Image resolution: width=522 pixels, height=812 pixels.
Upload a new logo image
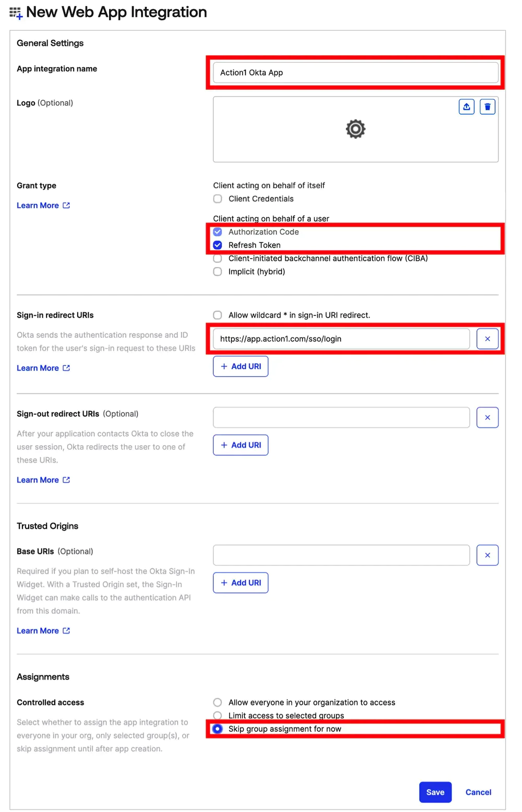pos(466,106)
